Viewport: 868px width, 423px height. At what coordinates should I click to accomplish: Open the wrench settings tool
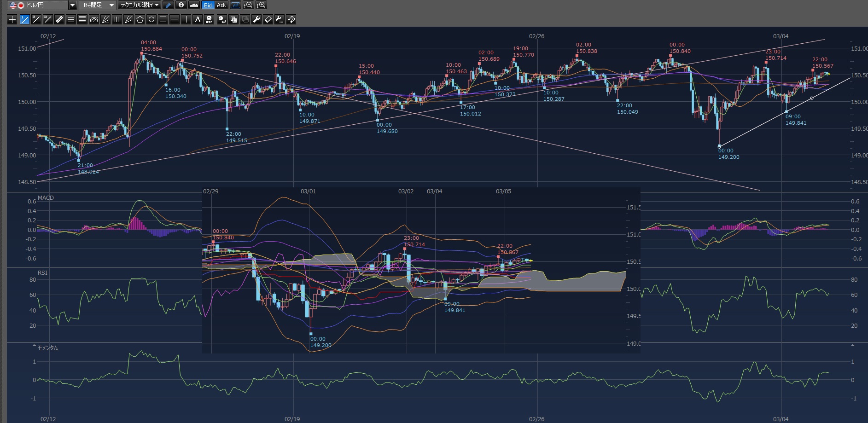point(256,19)
